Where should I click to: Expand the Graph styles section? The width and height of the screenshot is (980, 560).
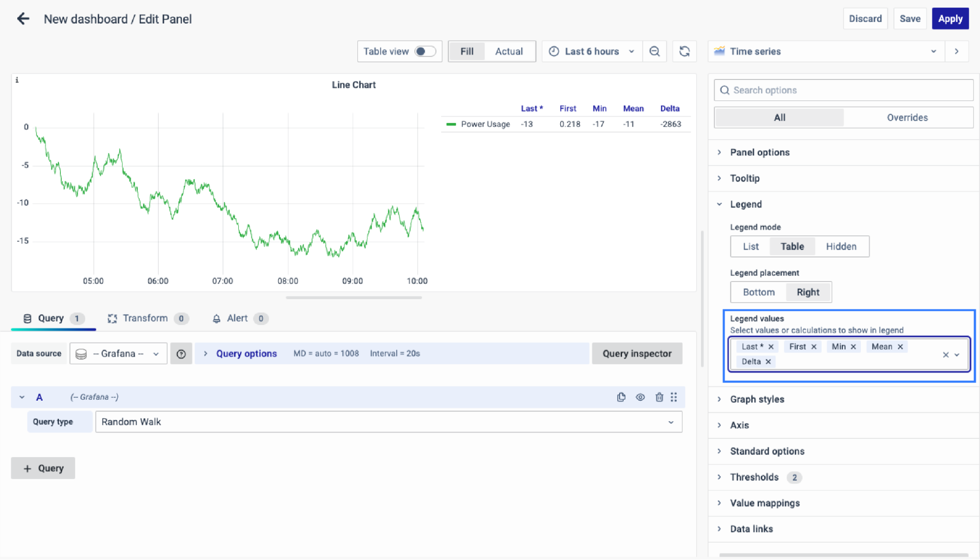pyautogui.click(x=757, y=399)
